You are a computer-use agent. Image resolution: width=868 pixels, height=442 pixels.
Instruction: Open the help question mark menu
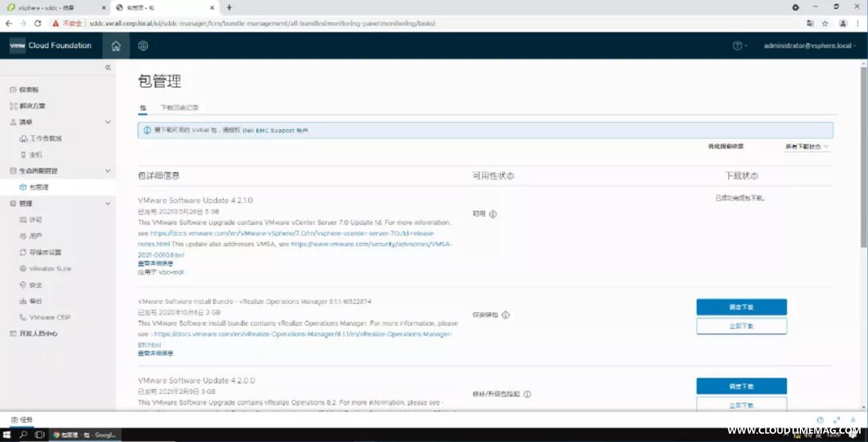739,46
